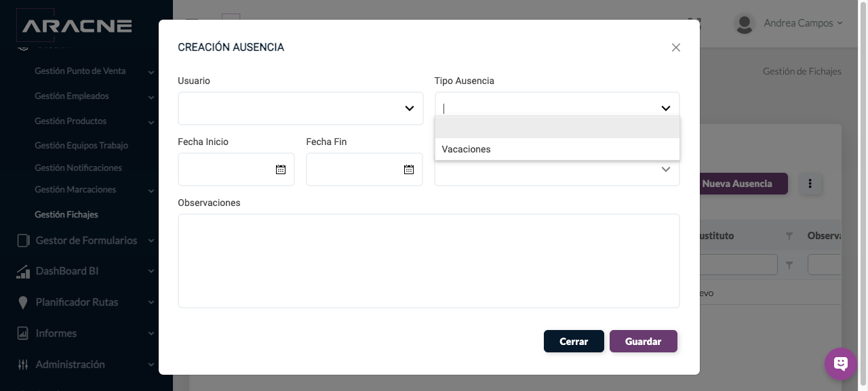The width and height of the screenshot is (868, 391).
Task: Open Gestión Notificaciones in sidebar
Action: click(79, 167)
